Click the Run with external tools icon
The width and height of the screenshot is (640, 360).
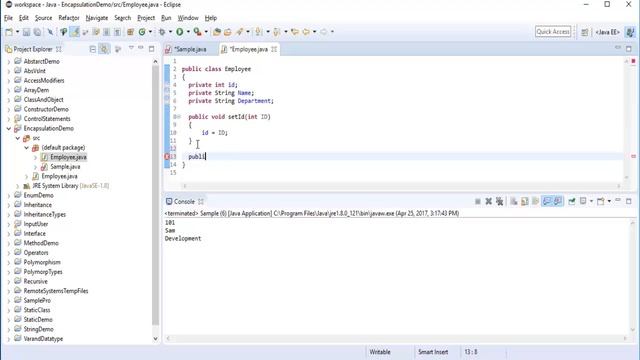(197, 32)
